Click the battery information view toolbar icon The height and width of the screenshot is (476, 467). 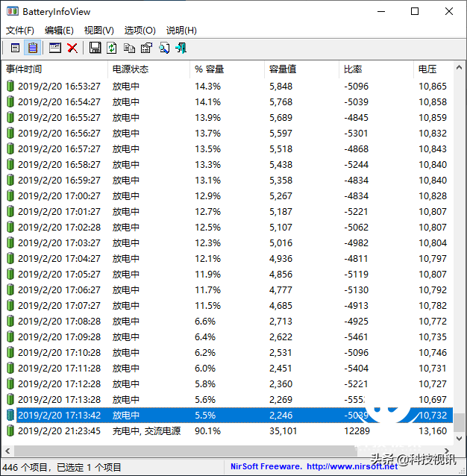pyautogui.click(x=15, y=48)
